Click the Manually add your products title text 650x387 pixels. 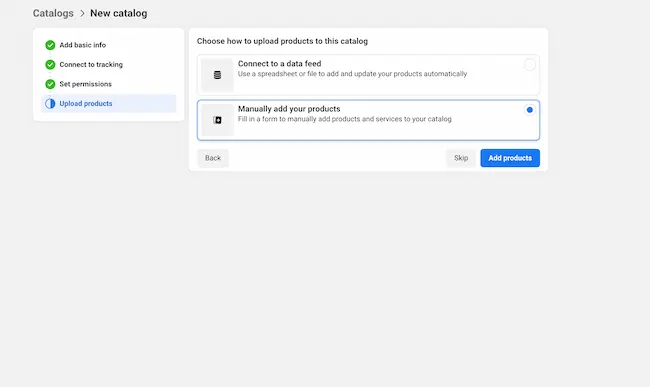289,109
